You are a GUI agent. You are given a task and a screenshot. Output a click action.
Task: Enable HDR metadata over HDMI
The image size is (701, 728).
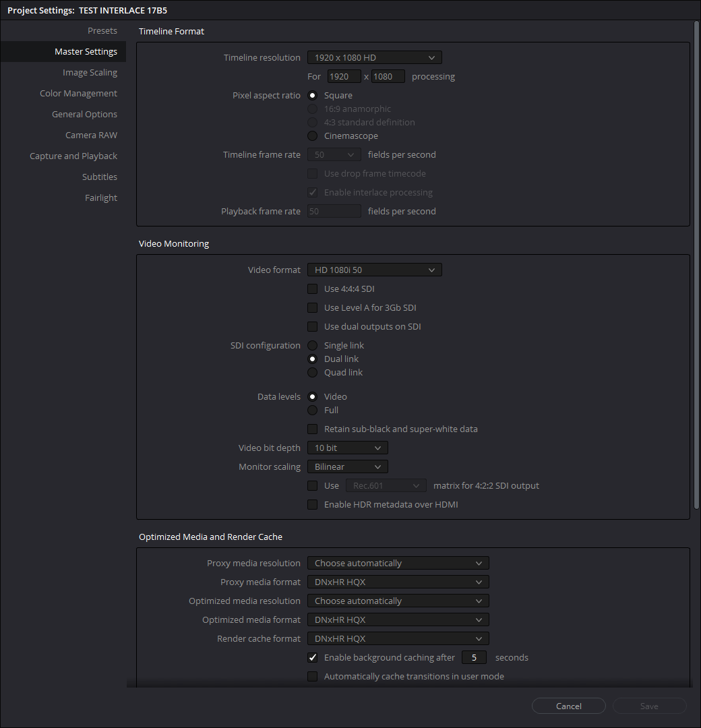313,505
